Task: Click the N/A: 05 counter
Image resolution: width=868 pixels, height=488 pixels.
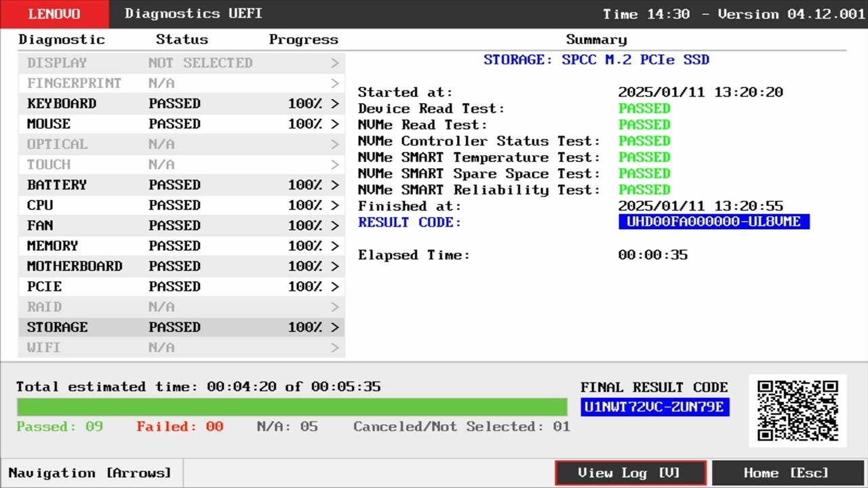Action: click(287, 426)
